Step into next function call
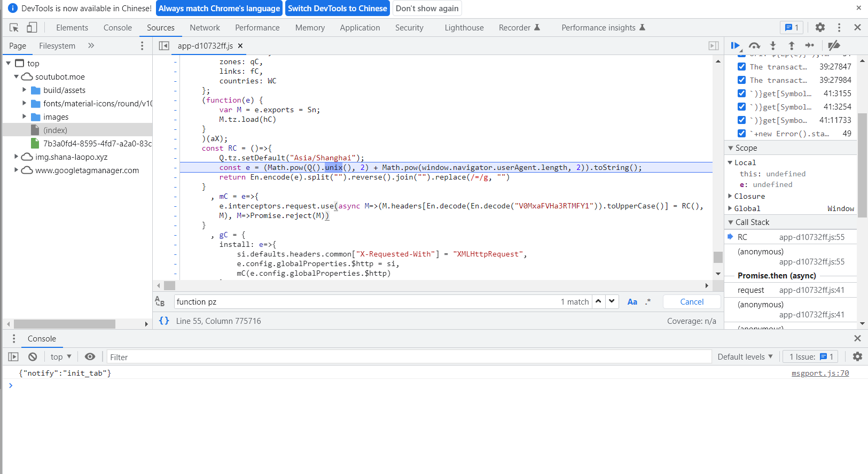 tap(773, 46)
